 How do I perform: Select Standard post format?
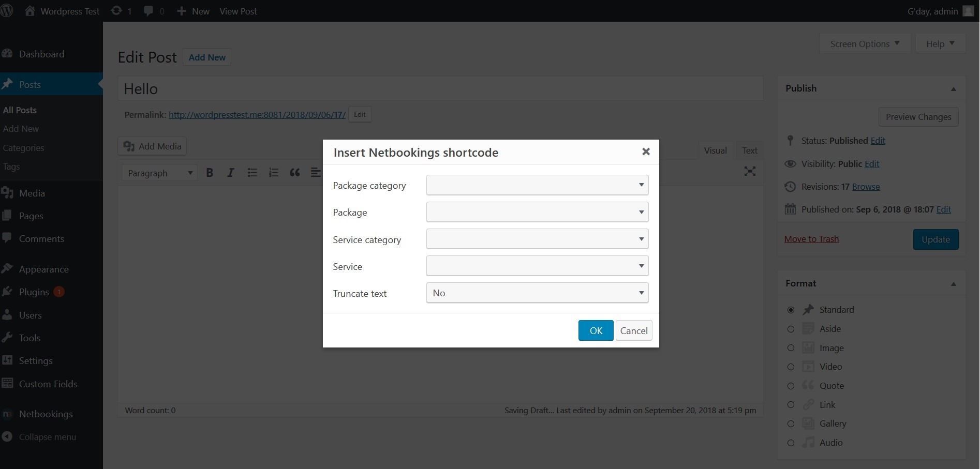(791, 310)
